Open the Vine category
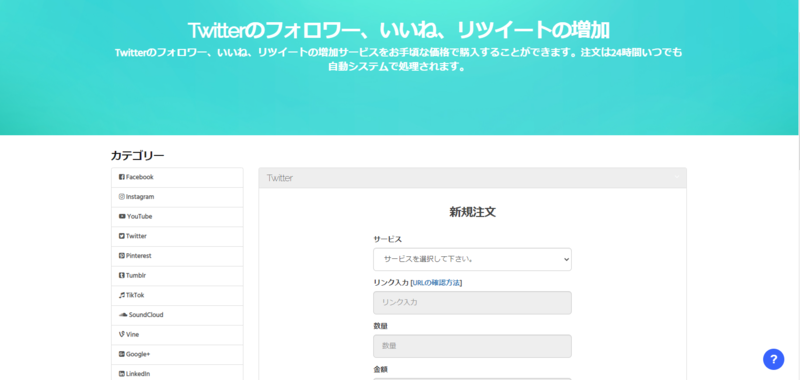The image size is (800, 380). point(177,335)
